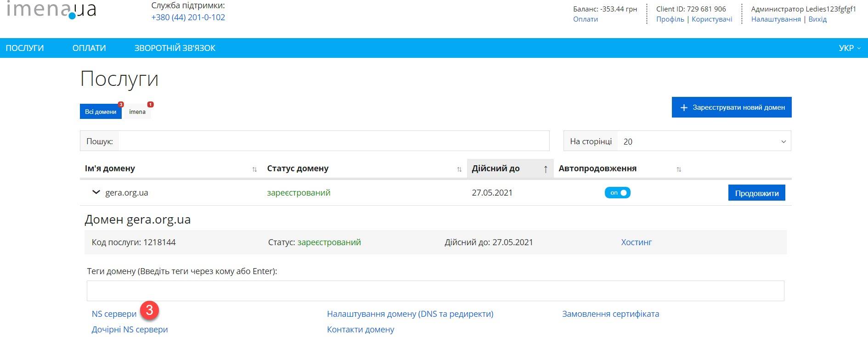Sort by domain name arrows icon

[254, 169]
